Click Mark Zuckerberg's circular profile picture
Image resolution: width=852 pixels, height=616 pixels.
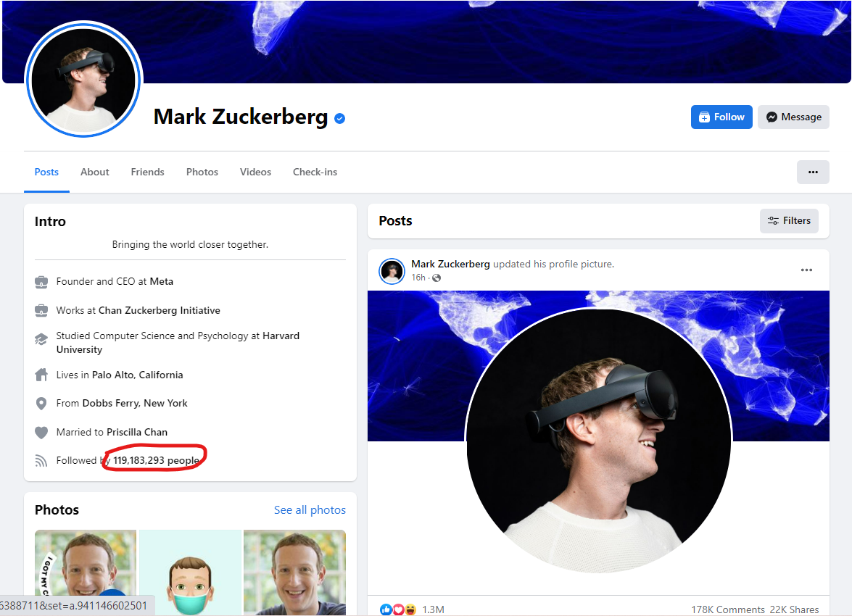click(x=83, y=80)
